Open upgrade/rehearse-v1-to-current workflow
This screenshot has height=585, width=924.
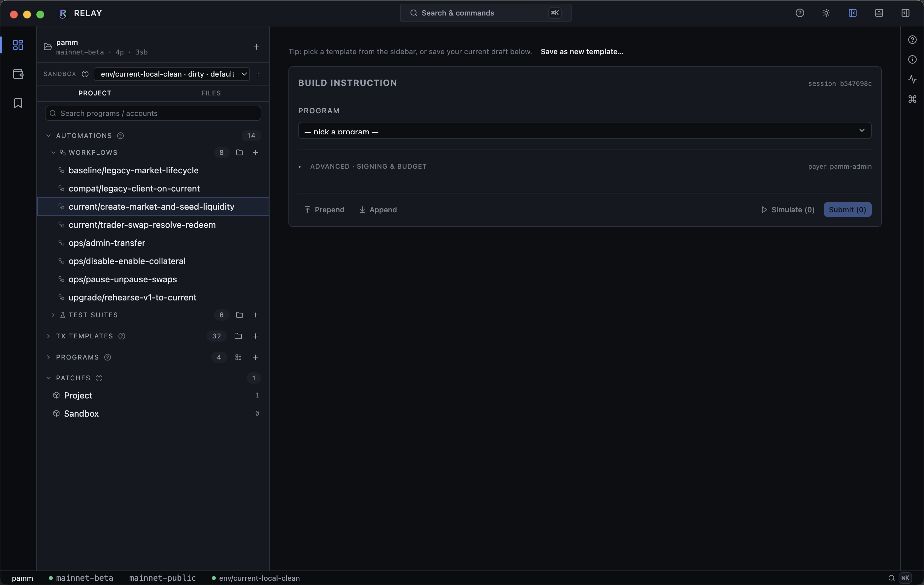[x=153, y=297]
